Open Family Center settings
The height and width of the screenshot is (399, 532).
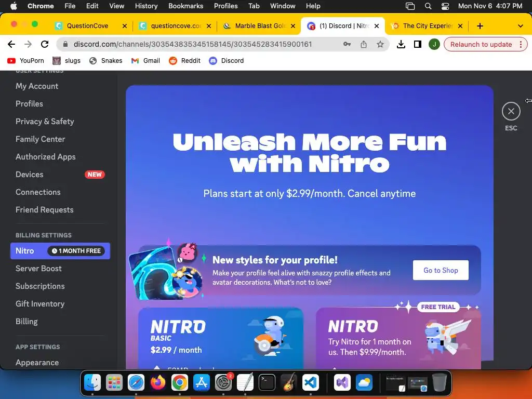41,139
